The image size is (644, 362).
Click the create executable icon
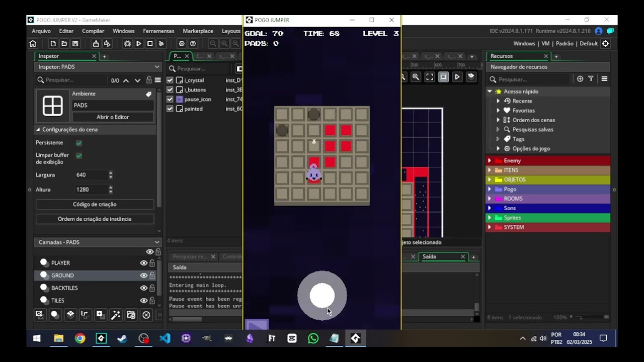tap(96, 44)
